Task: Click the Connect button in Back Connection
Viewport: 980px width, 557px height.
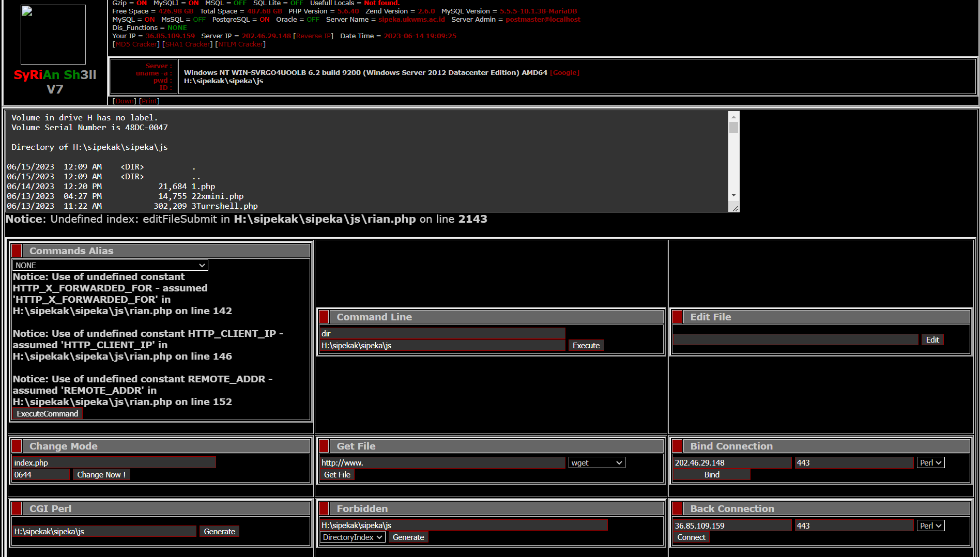Action: 691,537
